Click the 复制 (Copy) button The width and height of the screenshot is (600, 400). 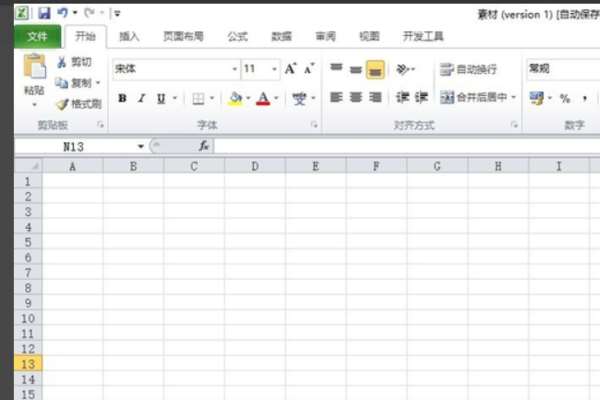click(73, 83)
